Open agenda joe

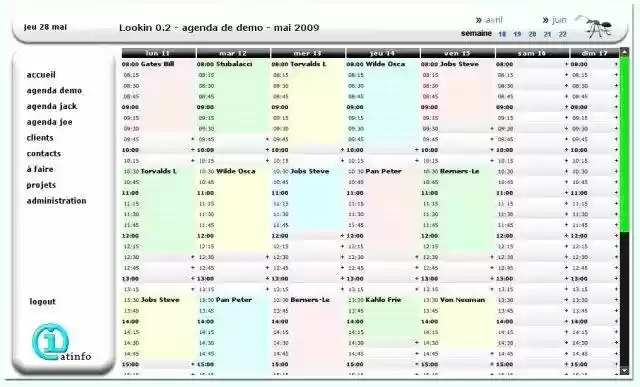pos(49,122)
